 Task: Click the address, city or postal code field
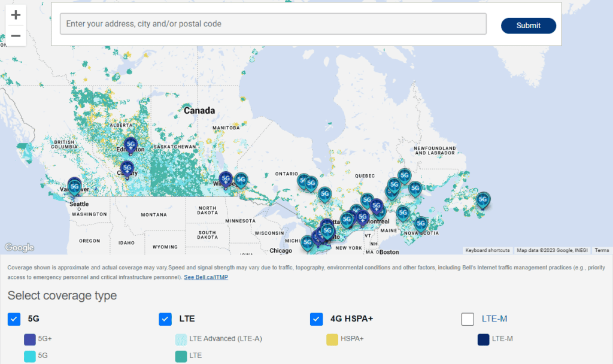273,24
